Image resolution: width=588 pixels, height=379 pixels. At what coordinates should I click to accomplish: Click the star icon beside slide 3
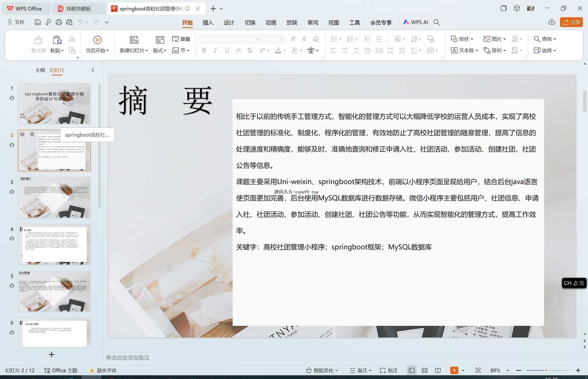pyautogui.click(x=12, y=192)
